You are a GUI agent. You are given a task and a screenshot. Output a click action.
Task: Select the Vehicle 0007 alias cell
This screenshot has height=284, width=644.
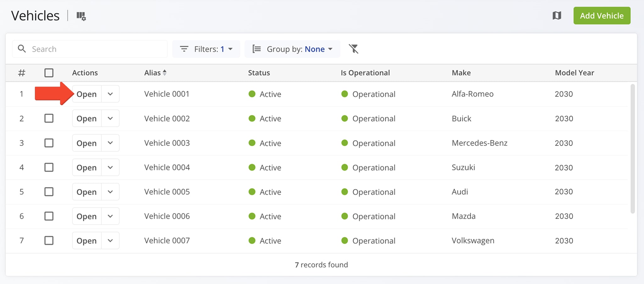167,241
